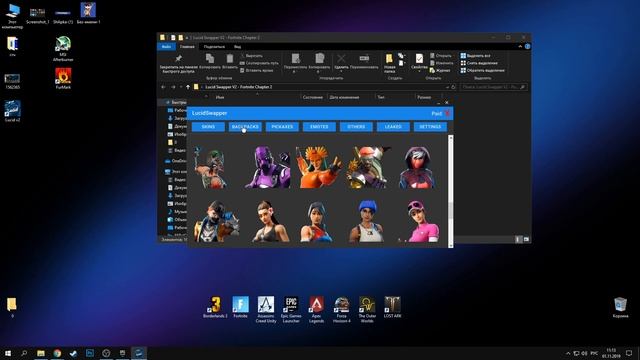
Task: Click the Paste icon in Explorer ribbon
Action: (230, 59)
